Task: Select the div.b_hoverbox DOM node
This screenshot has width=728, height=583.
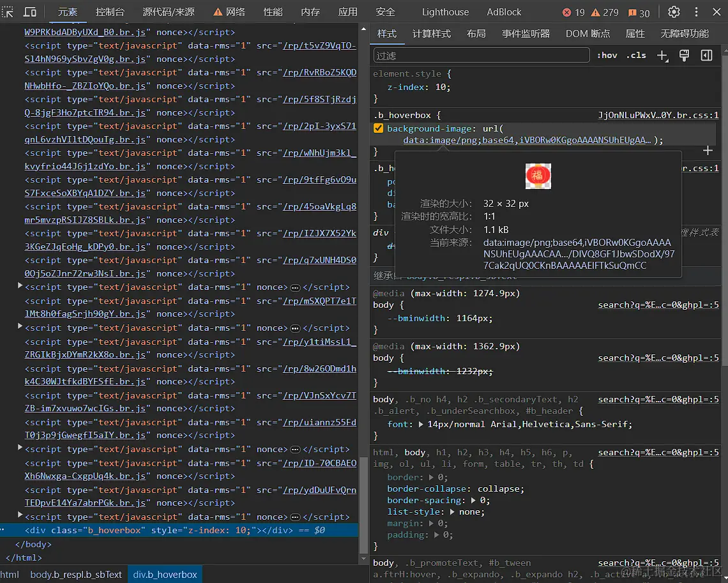Action: pos(179,530)
